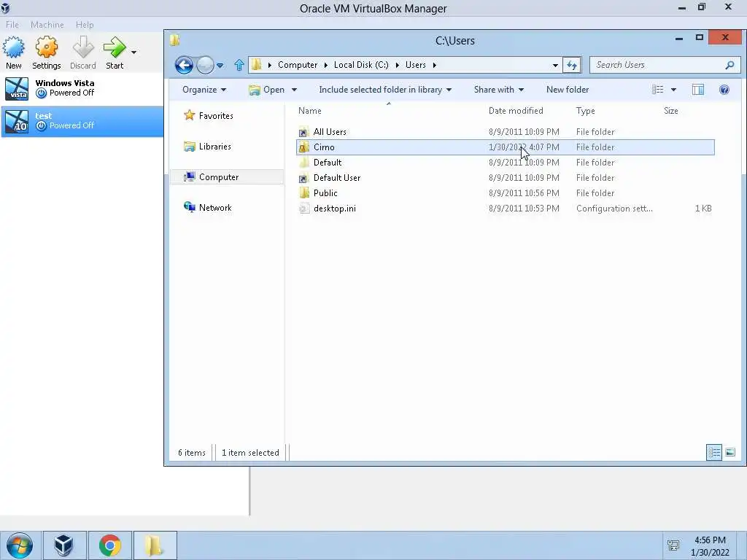This screenshot has height=560, width=747.
Task: Click File Explorer taskbar button
Action: (x=155, y=545)
